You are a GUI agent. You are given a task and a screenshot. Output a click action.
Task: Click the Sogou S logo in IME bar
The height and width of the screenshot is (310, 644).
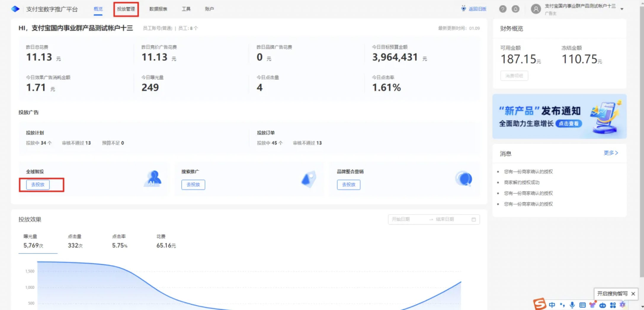(539, 304)
